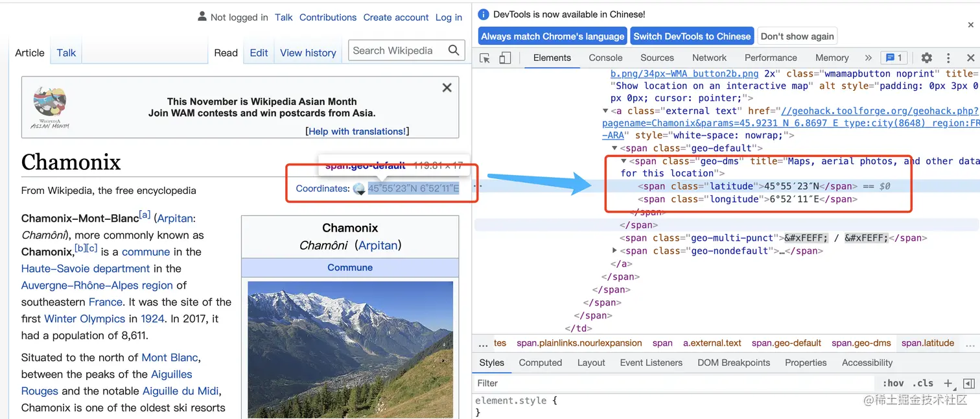
Task: Select the Elements tab
Action: pyautogui.click(x=552, y=58)
